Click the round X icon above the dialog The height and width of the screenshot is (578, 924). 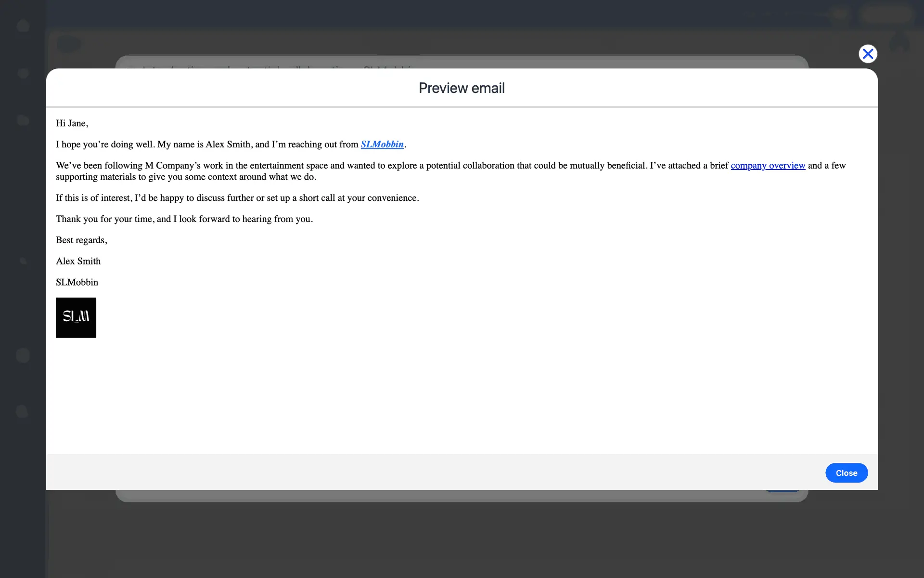click(x=868, y=54)
